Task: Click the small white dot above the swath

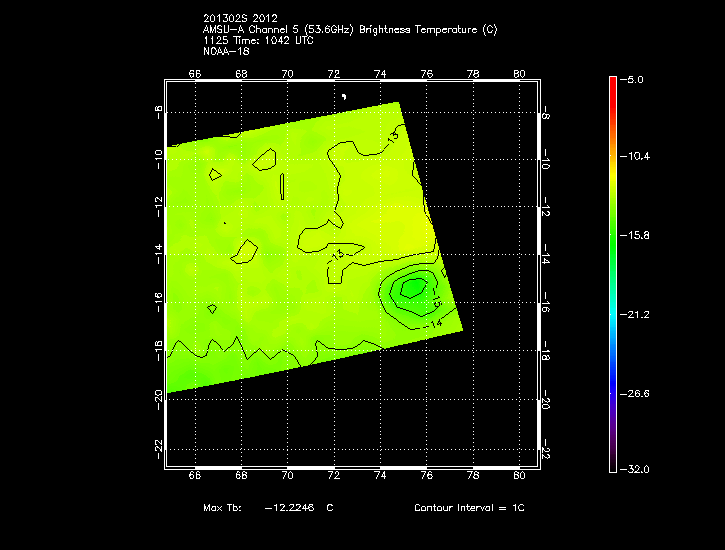Action: click(344, 96)
